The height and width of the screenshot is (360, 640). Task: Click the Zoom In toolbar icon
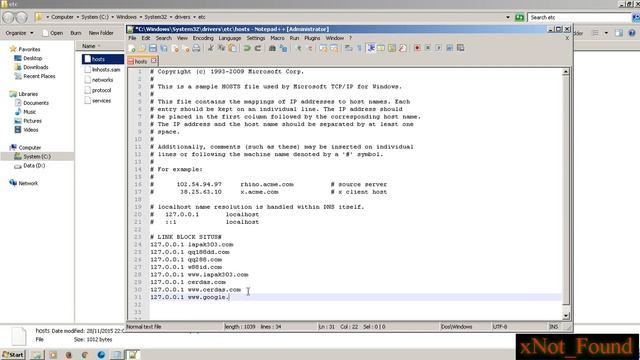[299, 48]
